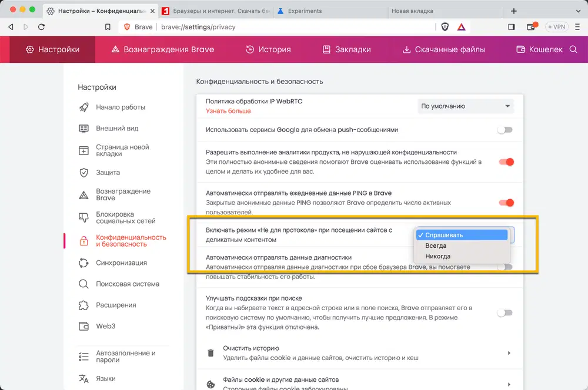This screenshot has width=588, height=390.
Task: Disable daily PING data toggle
Action: pyautogui.click(x=506, y=203)
